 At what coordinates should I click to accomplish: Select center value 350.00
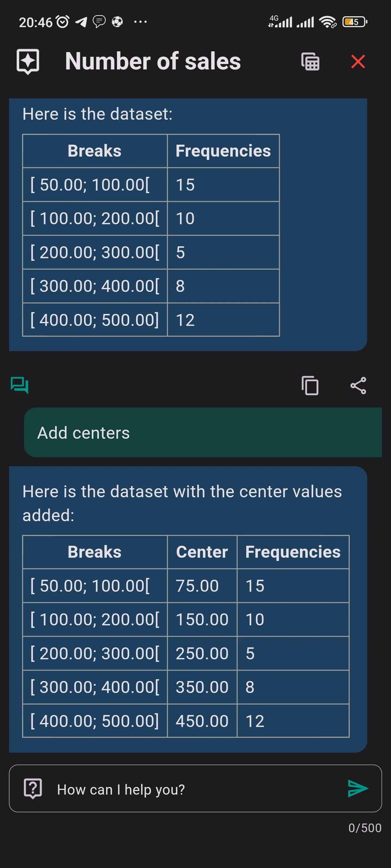[202, 687]
